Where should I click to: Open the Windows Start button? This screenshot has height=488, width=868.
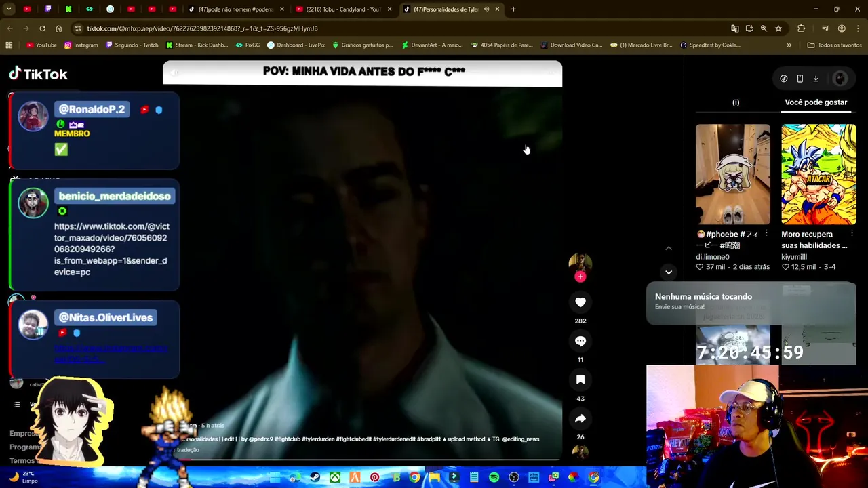pos(275,478)
